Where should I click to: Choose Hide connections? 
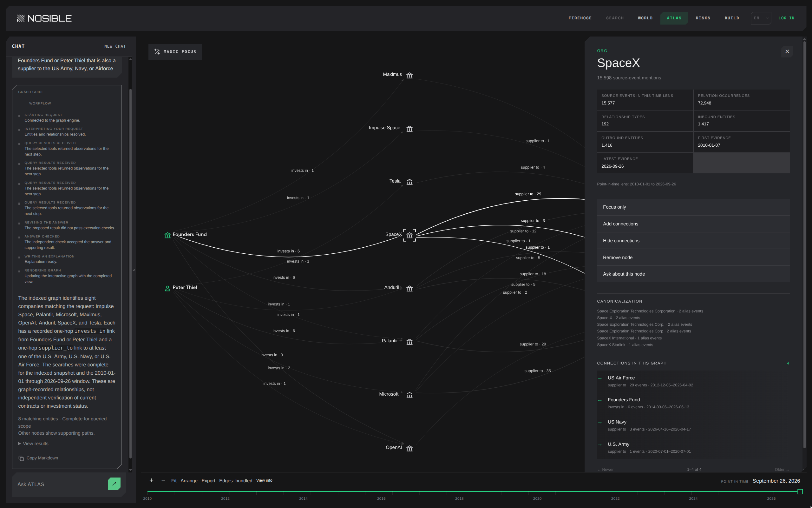click(x=693, y=241)
